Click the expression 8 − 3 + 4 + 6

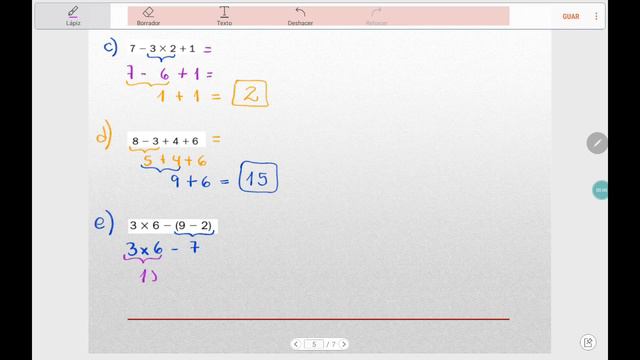(x=165, y=141)
